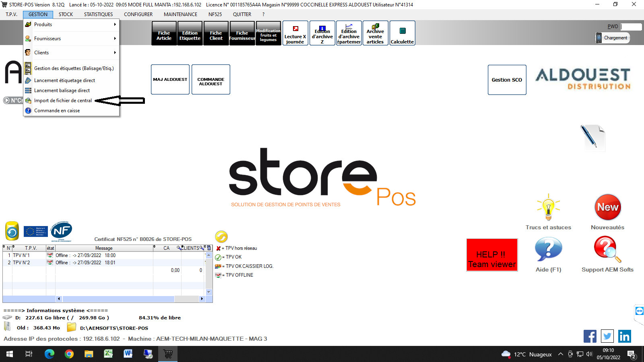Click Lecture X journée toolbar icon

pyautogui.click(x=295, y=33)
